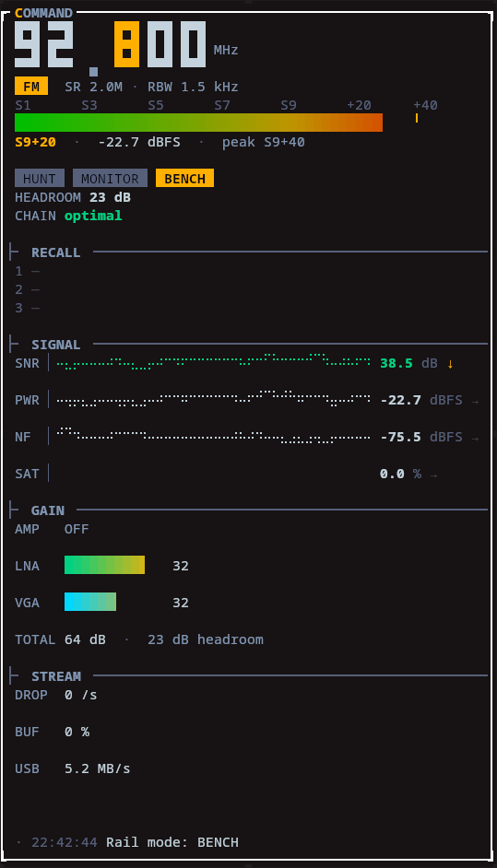Click the LNA gain value 32

point(181,566)
